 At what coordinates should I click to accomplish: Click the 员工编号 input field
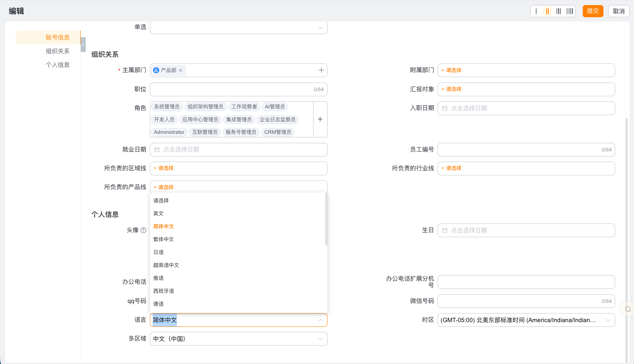(x=526, y=150)
